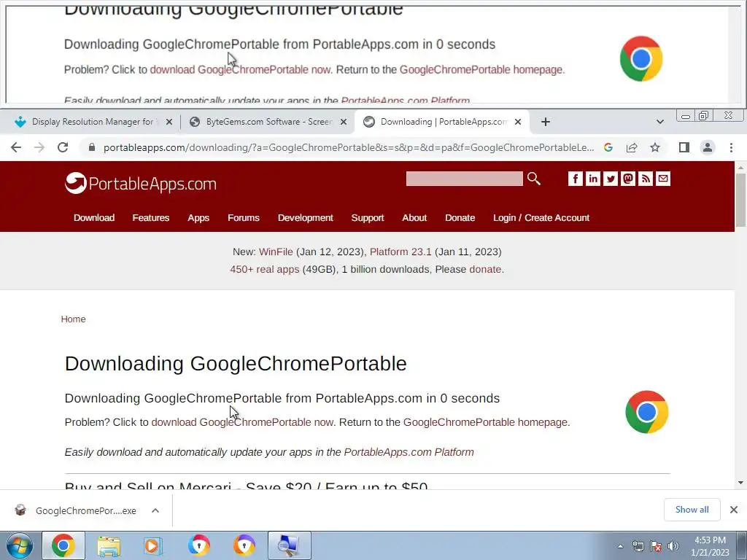Image resolution: width=747 pixels, height=560 pixels.
Task: Click the taskbar clock showing 4:53 PM
Action: 710,546
